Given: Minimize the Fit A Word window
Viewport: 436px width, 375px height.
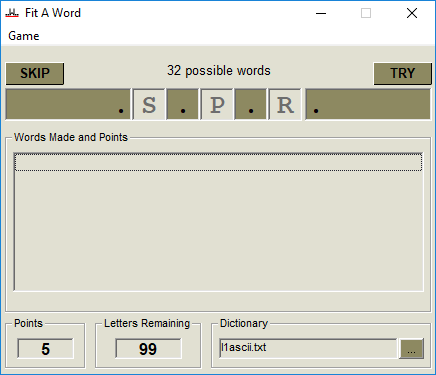Looking at the screenshot, I should (321, 13).
